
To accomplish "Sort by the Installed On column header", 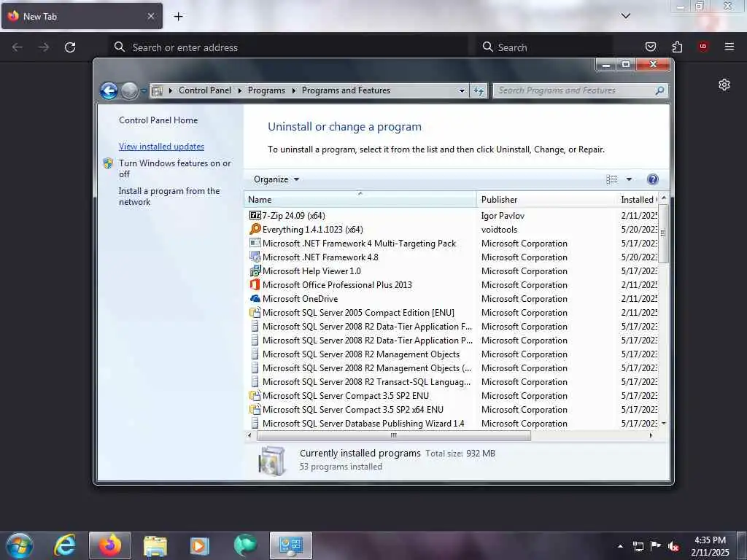I will [638, 200].
